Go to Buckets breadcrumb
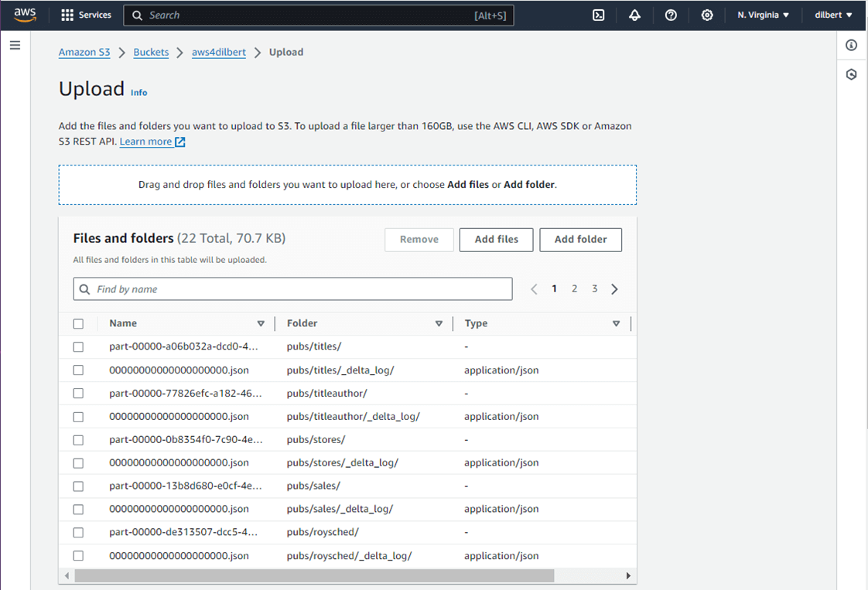 pos(151,52)
